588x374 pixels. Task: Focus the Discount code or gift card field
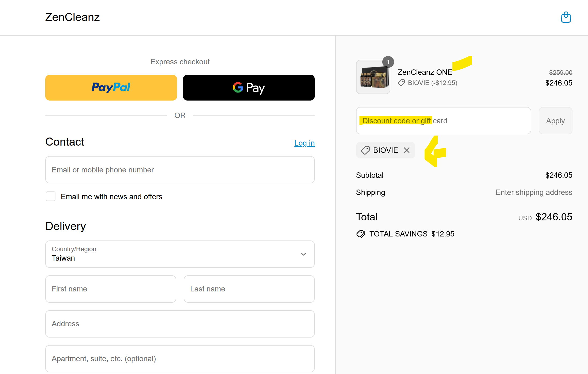(x=443, y=121)
